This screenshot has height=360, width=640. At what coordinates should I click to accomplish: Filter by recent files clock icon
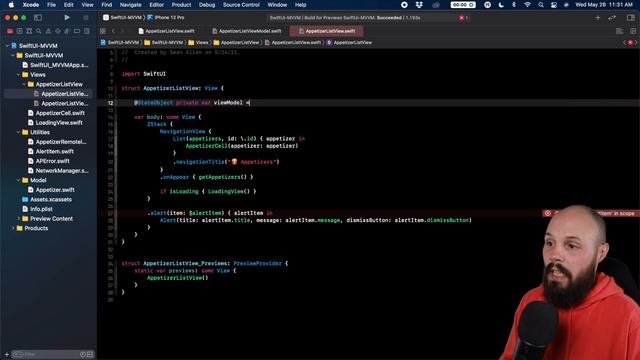coord(83,354)
